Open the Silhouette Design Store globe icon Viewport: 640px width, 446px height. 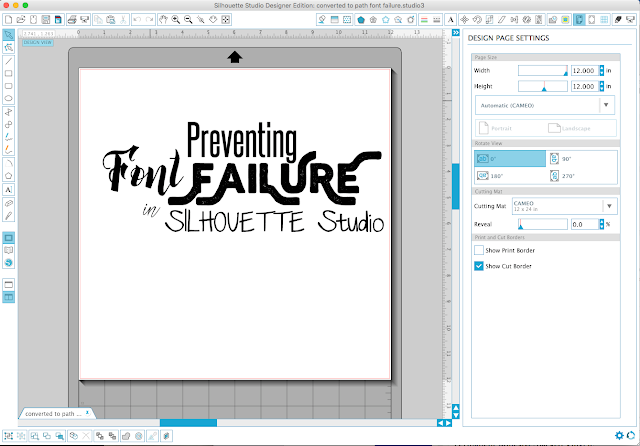tap(9, 263)
